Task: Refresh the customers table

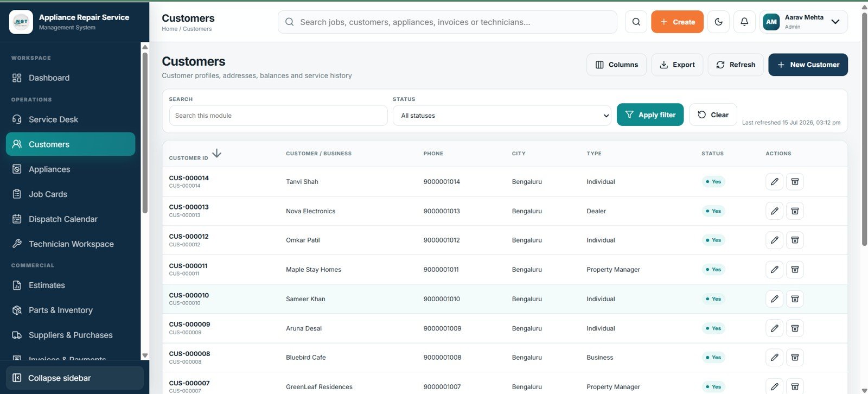Action: [x=736, y=65]
